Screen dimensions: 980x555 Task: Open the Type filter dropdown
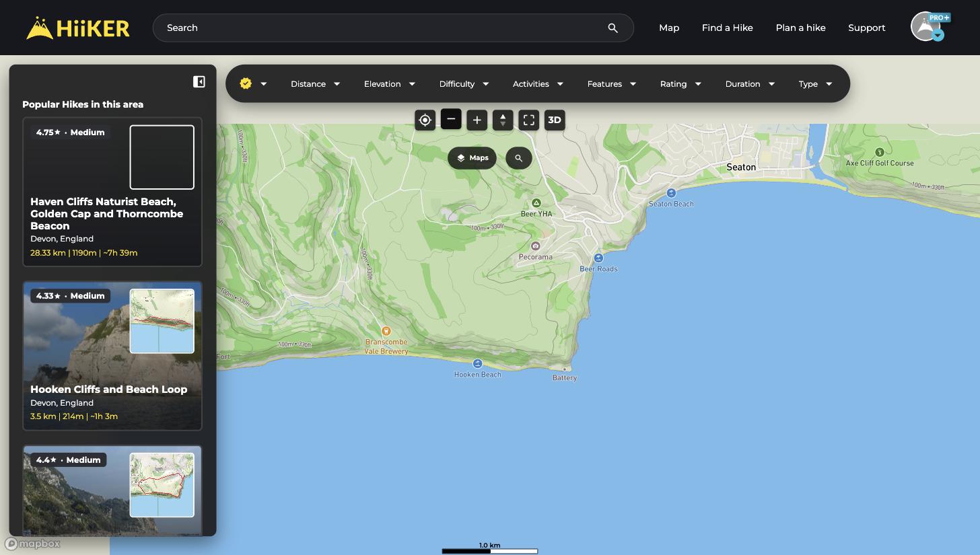[x=815, y=84]
